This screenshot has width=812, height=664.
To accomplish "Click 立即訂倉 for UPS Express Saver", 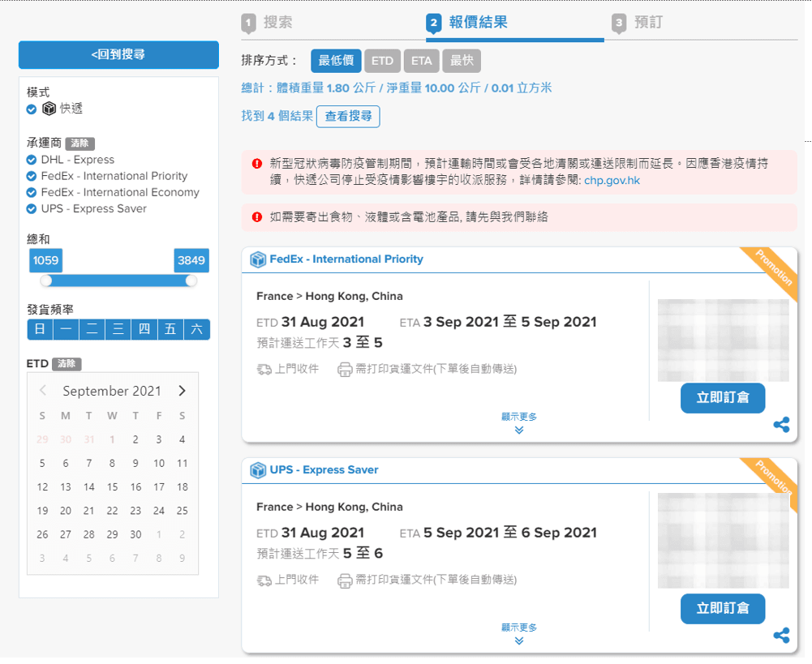I will click(723, 609).
